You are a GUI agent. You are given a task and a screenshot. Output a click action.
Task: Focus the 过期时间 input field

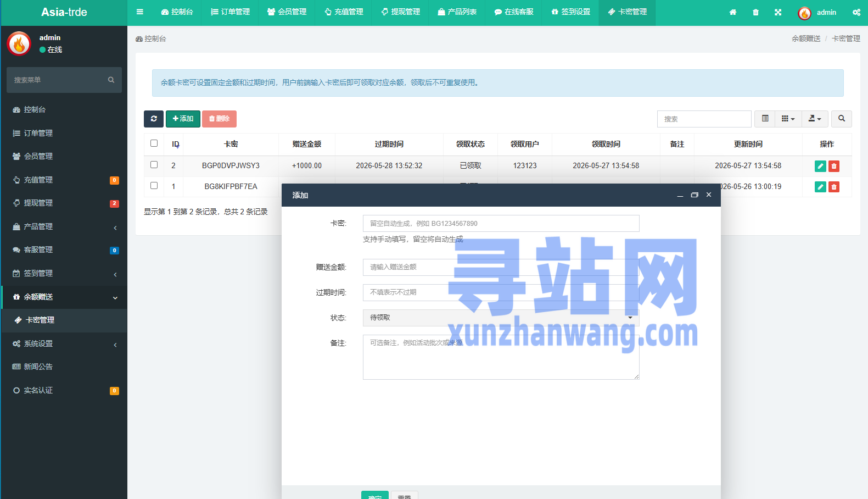pos(501,292)
